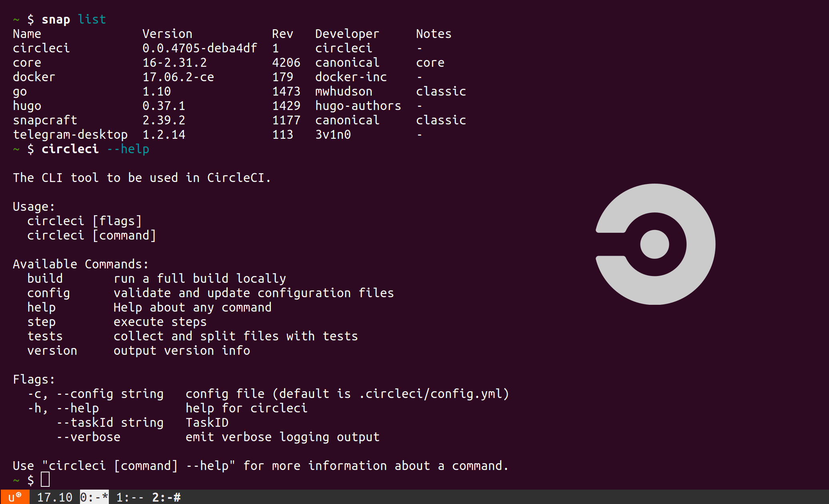Click the telegram-desktop row in snap list

[70, 134]
